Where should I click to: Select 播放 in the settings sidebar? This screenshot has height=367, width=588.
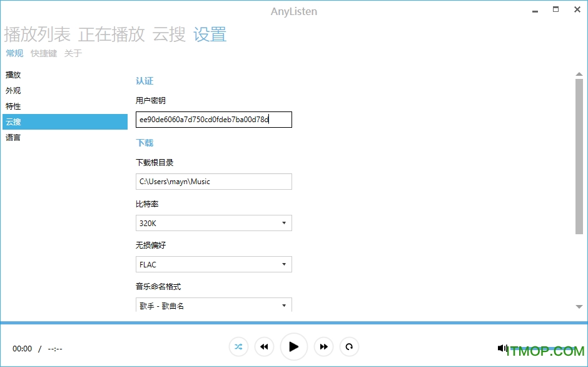13,75
